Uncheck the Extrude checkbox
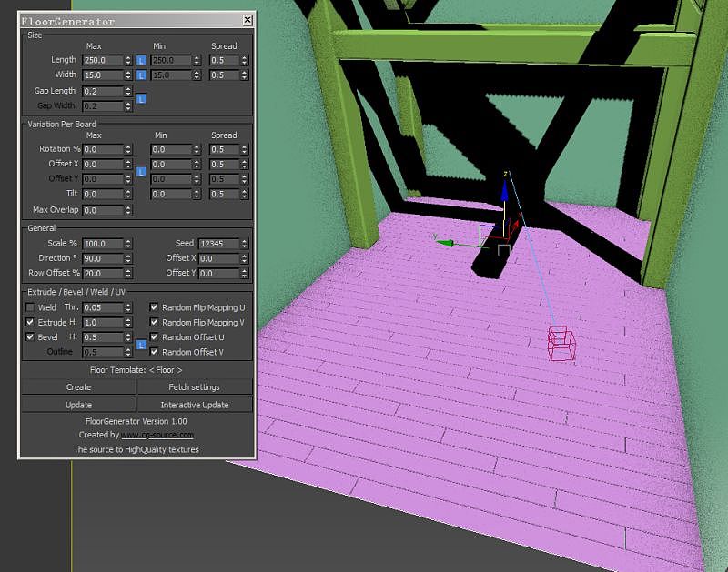The width and height of the screenshot is (728, 572). coord(30,322)
